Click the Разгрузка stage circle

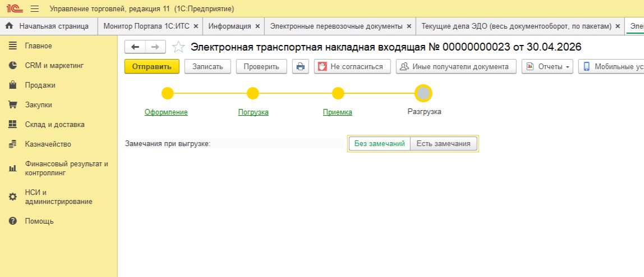point(424,93)
